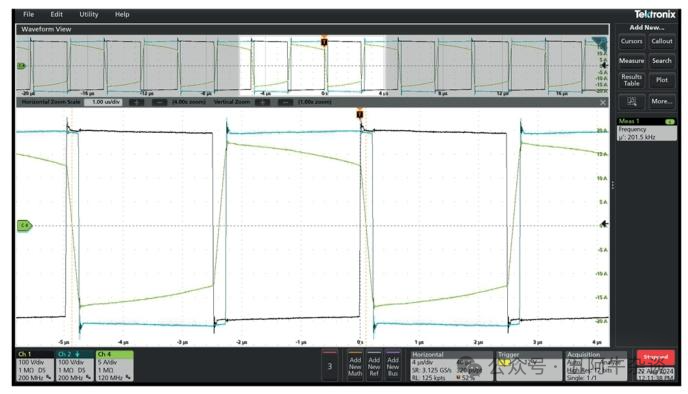Turn on inactive channel 3

point(330,365)
